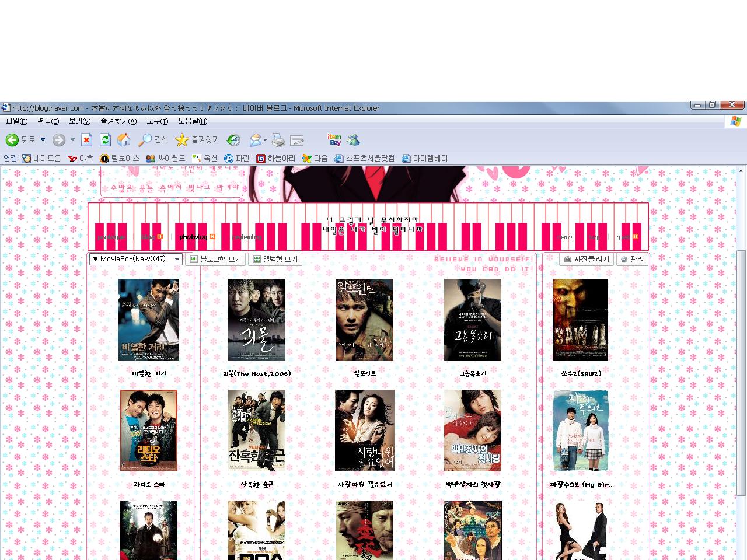Print the page with printer icon
Image resolution: width=747 pixels, height=560 pixels.
click(278, 140)
